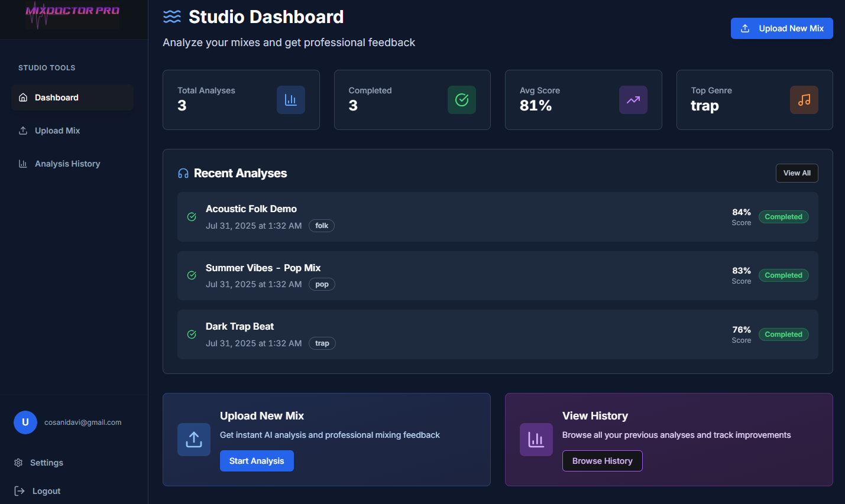Click the Start Analysis button
The height and width of the screenshot is (504, 845).
point(257,461)
